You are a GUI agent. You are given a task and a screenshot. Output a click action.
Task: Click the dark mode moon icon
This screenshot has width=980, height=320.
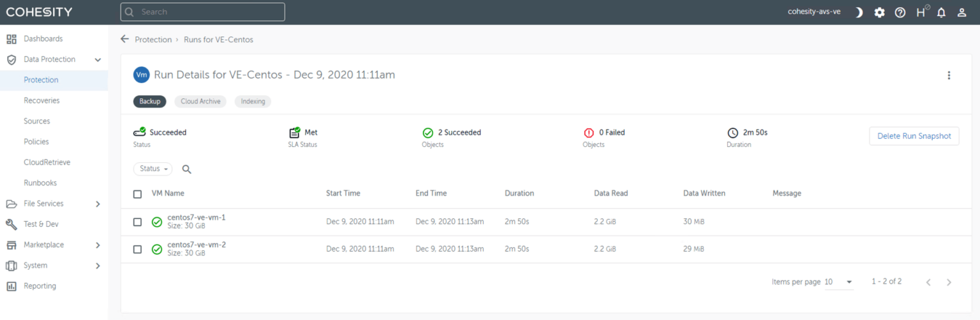[859, 12]
